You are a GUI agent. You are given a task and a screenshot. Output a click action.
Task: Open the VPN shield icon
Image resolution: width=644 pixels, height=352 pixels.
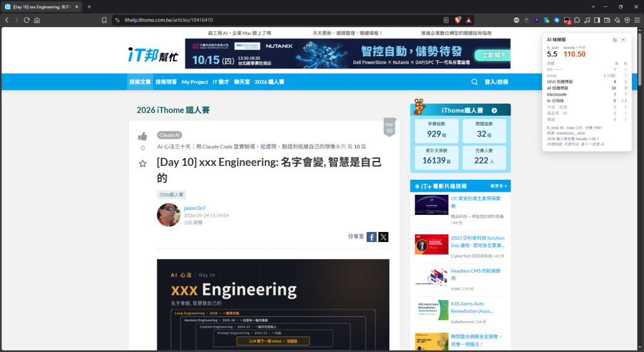point(627,19)
